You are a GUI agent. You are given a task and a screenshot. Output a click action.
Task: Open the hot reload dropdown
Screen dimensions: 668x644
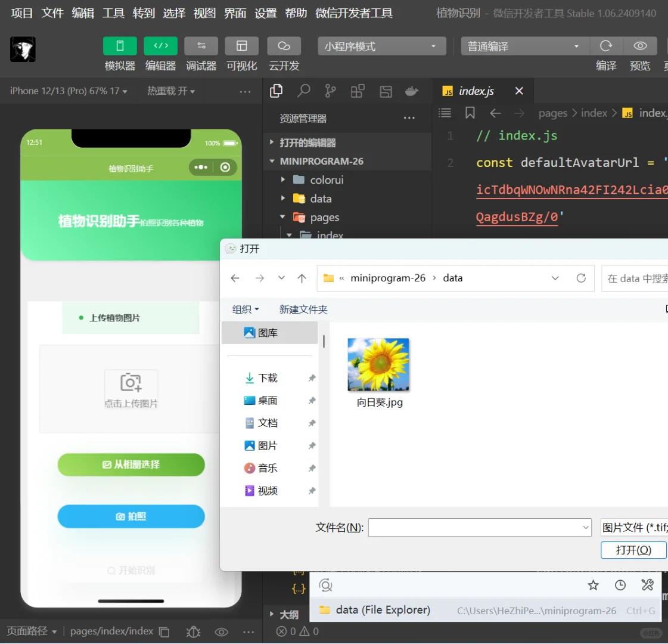pos(171,91)
